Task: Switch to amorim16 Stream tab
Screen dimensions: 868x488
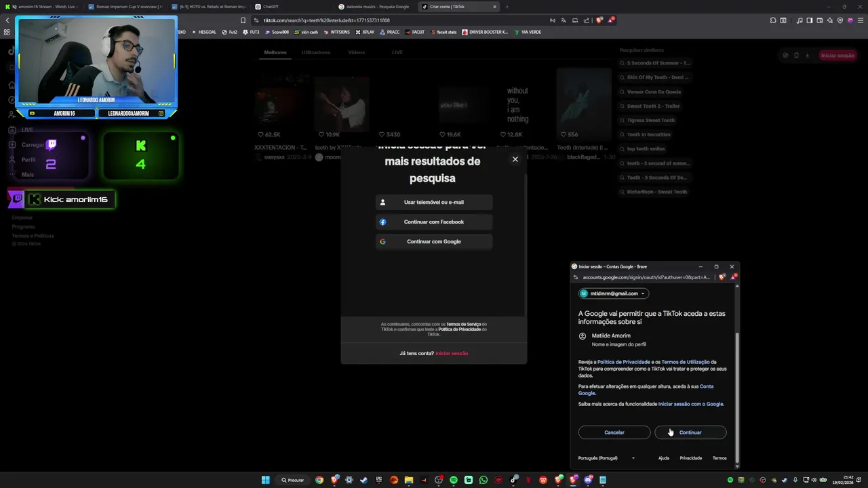Action: [43, 7]
